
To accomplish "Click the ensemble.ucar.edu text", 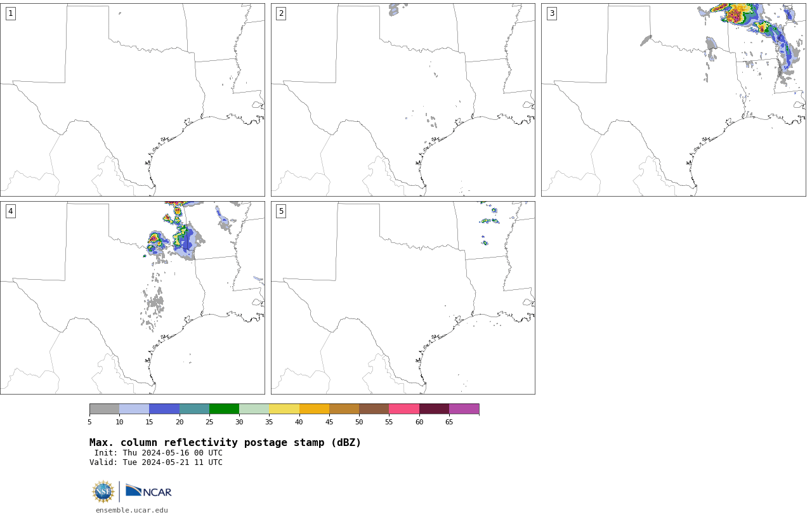I will click(132, 510).
